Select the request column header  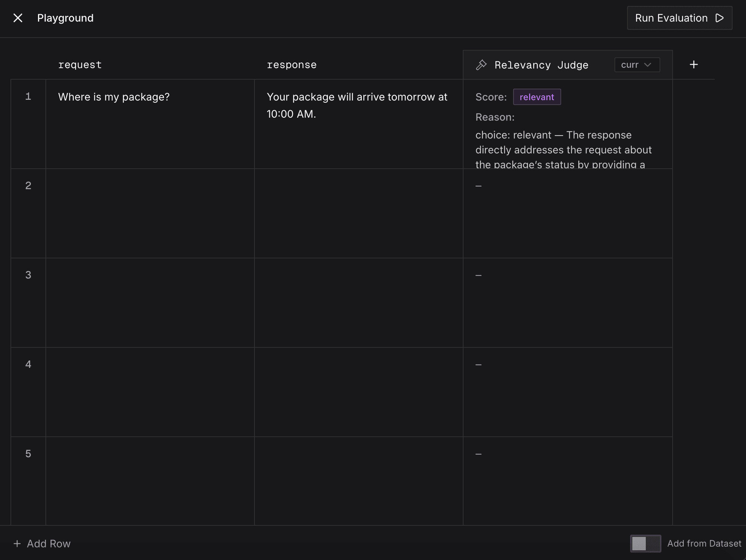click(80, 65)
